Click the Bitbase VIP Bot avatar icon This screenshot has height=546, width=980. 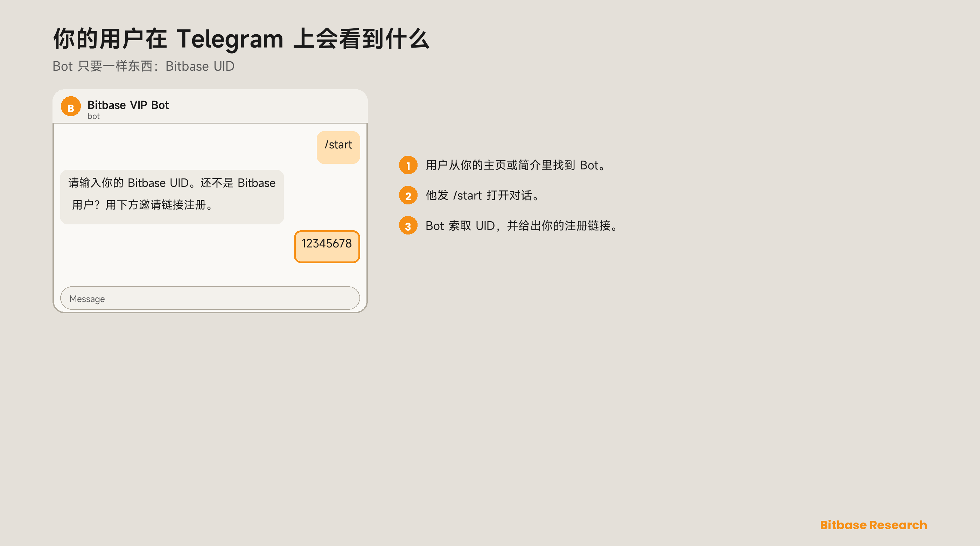coord(71,107)
